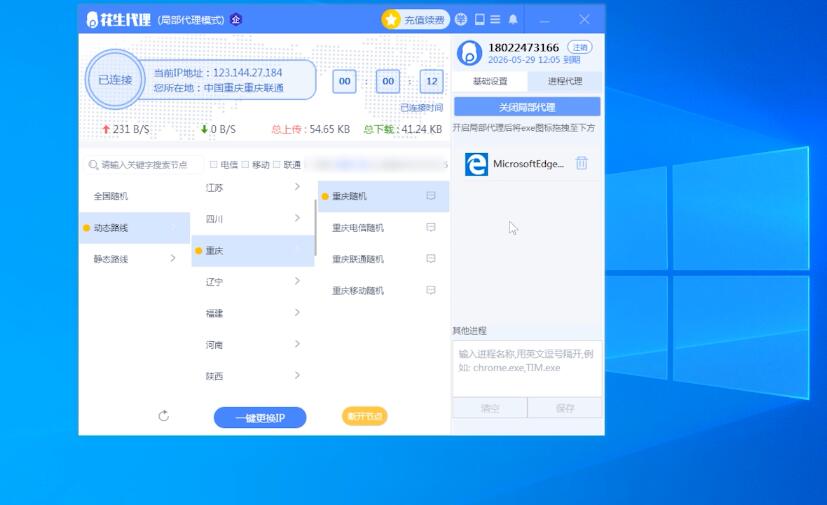827x505 pixels.
Task: Click the orange disconnect node button
Action: (364, 416)
